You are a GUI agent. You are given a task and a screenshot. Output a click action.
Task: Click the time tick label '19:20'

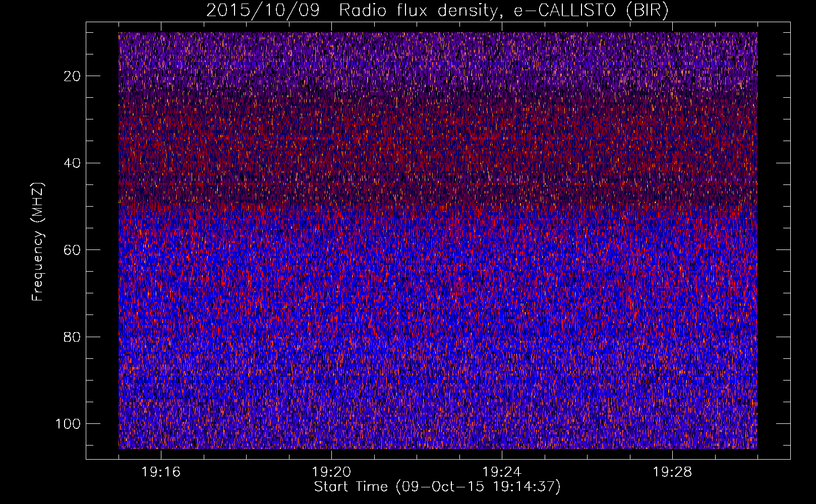coord(331,472)
